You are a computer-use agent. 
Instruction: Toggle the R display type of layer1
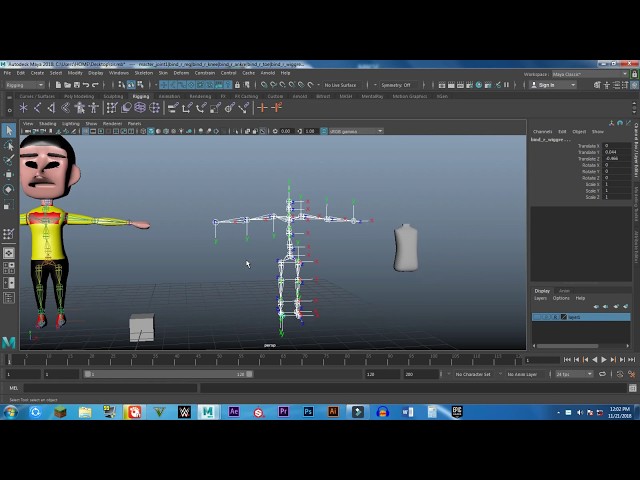pyautogui.click(x=555, y=317)
